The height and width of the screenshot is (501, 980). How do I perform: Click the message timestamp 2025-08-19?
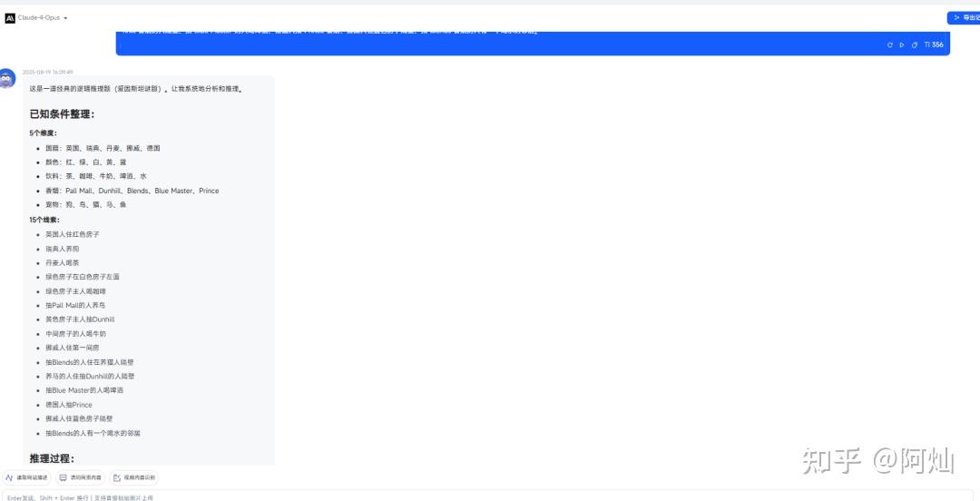[x=47, y=72]
